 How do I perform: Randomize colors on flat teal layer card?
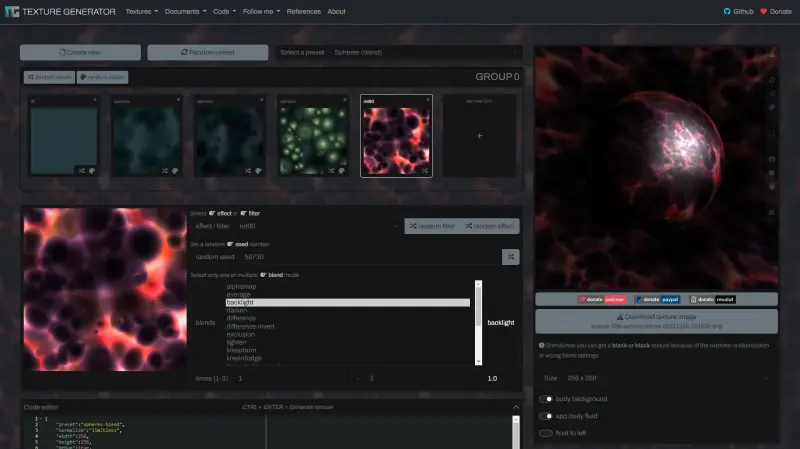92,170
